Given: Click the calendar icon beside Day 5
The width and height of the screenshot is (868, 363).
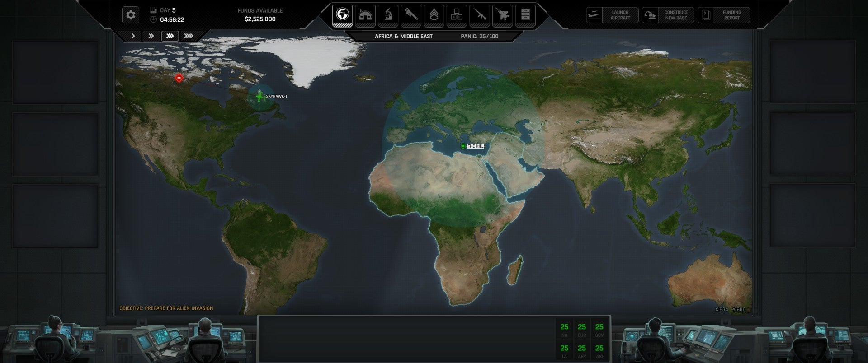Looking at the screenshot, I should tap(153, 10).
